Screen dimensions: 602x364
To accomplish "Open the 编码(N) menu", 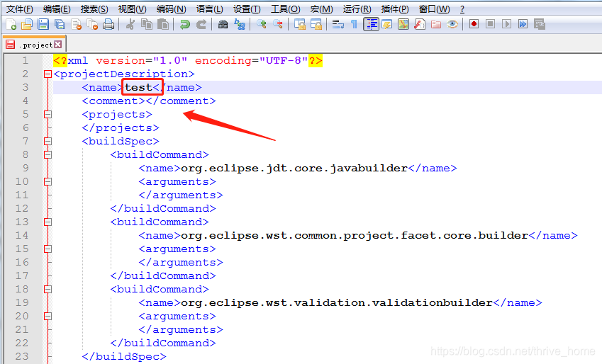I will (171, 8).
